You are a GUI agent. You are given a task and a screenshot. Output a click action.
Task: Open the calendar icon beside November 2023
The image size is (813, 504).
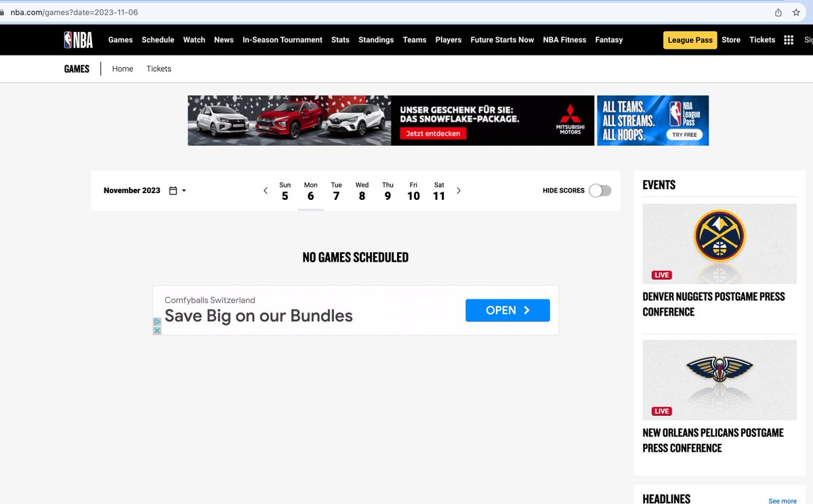point(173,191)
